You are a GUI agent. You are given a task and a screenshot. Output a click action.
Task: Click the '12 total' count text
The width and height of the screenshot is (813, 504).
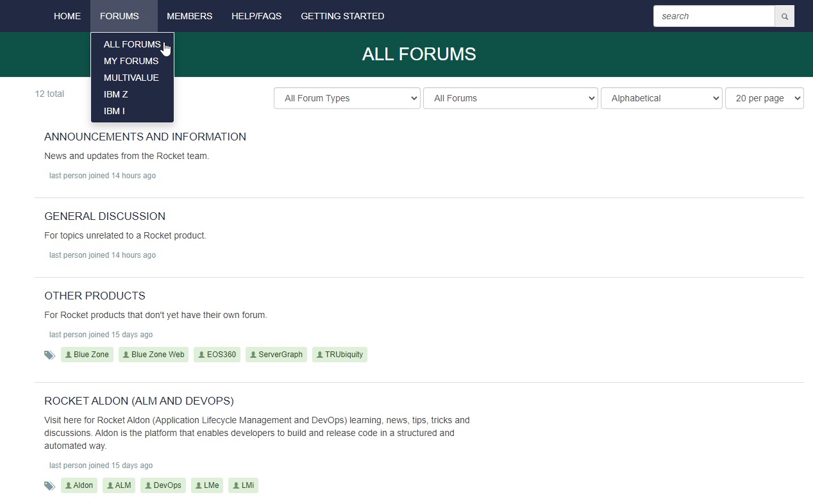click(49, 94)
